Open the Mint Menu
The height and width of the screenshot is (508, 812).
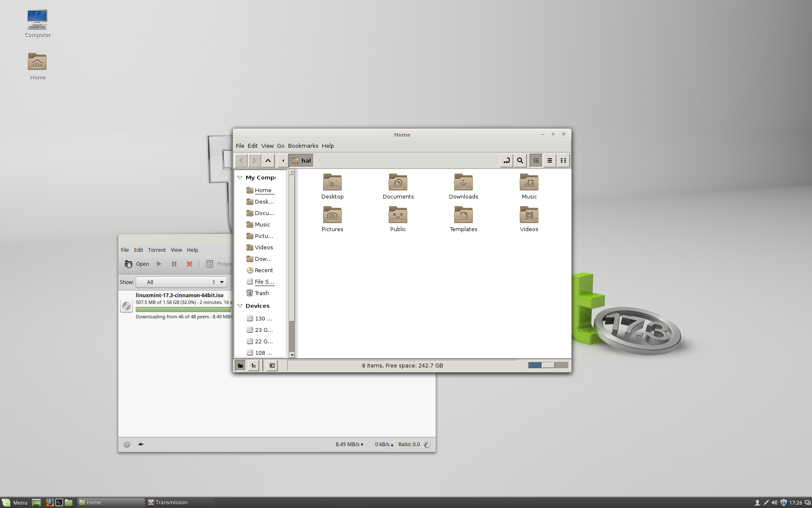[x=14, y=502]
